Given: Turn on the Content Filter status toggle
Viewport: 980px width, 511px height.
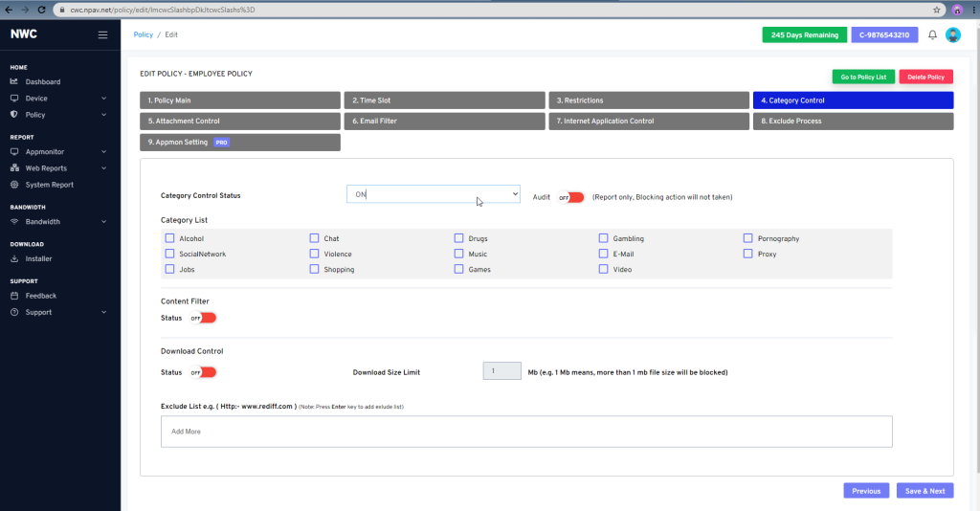Looking at the screenshot, I should (x=203, y=318).
